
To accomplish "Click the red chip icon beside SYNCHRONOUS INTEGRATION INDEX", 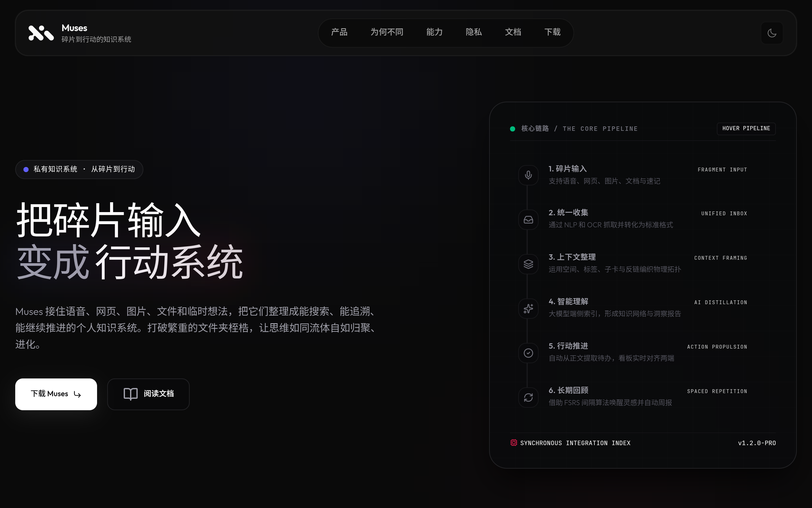I will click(514, 443).
